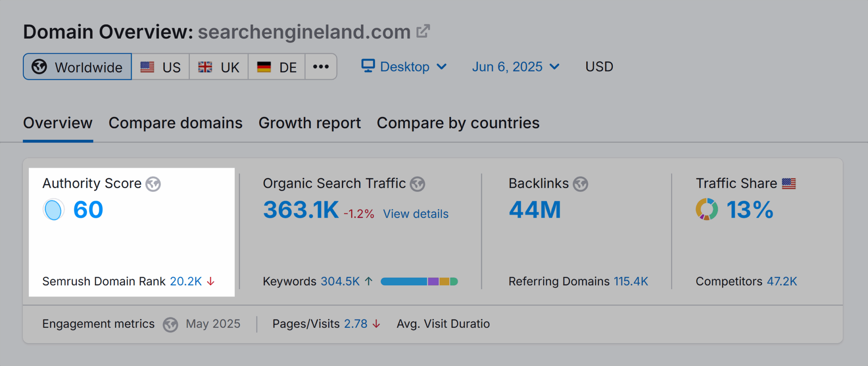
Task: Click the -1.2% traffic change value
Action: pyautogui.click(x=359, y=214)
